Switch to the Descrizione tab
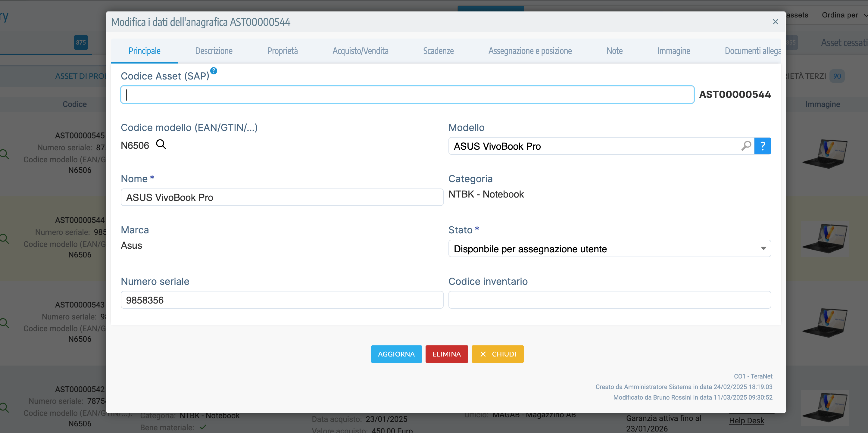 [214, 51]
